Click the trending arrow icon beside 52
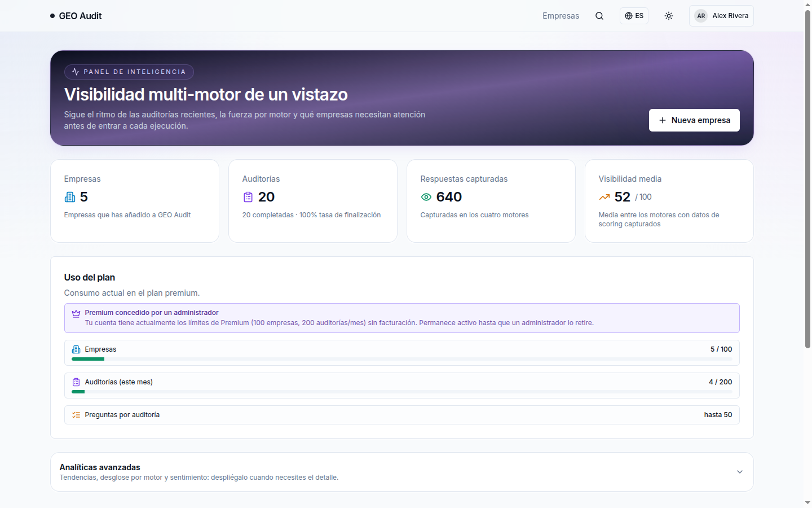 click(604, 197)
